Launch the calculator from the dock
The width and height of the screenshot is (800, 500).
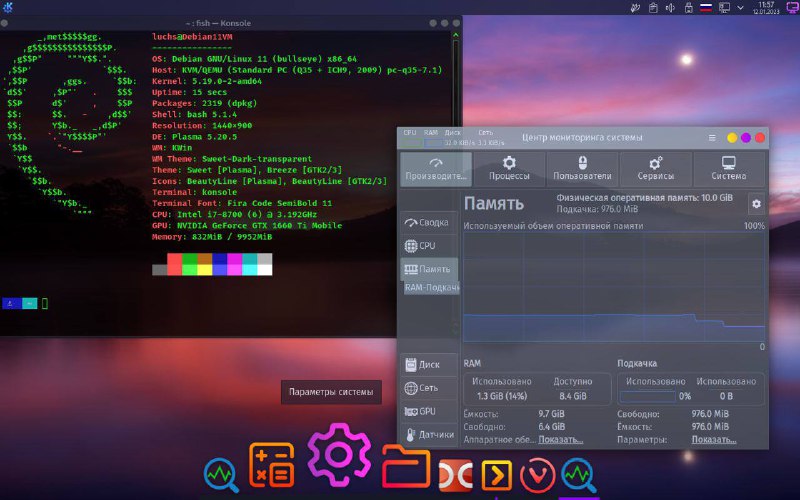tap(271, 465)
